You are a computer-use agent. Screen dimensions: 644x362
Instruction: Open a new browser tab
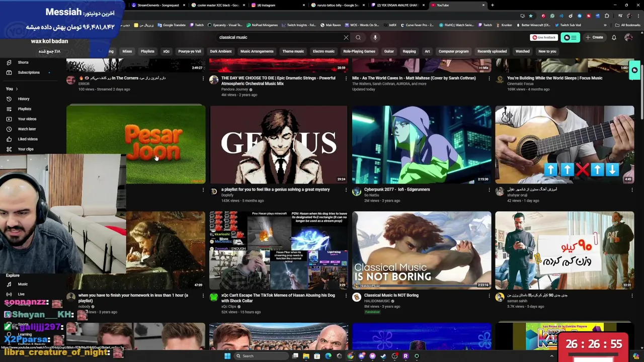[x=492, y=5]
